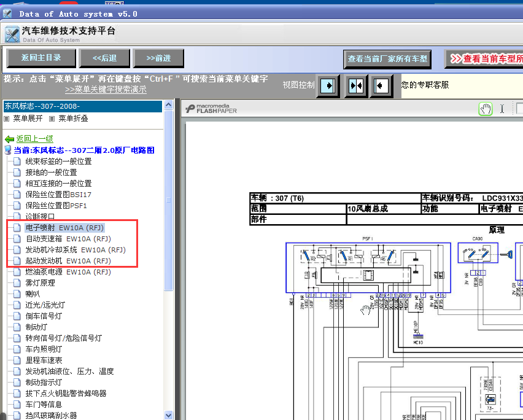Image resolution: width=523 pixels, height=420 pixels.
Task: Open 车门等信息 entry
Action: 44,404
